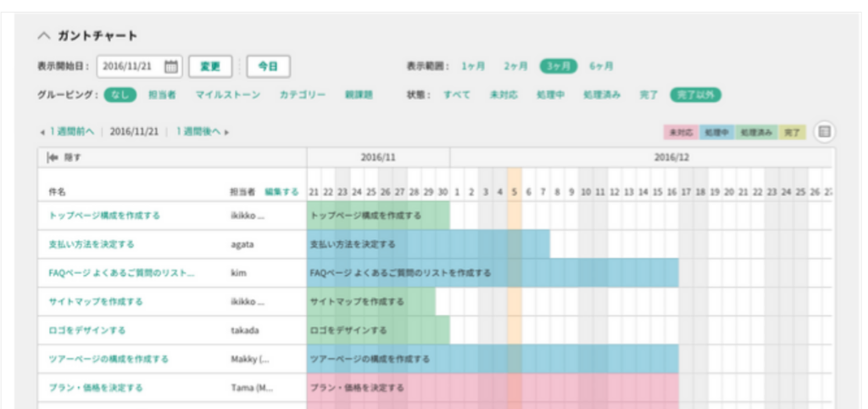Filter status to 未対応
868x409 pixels.
[x=504, y=95]
